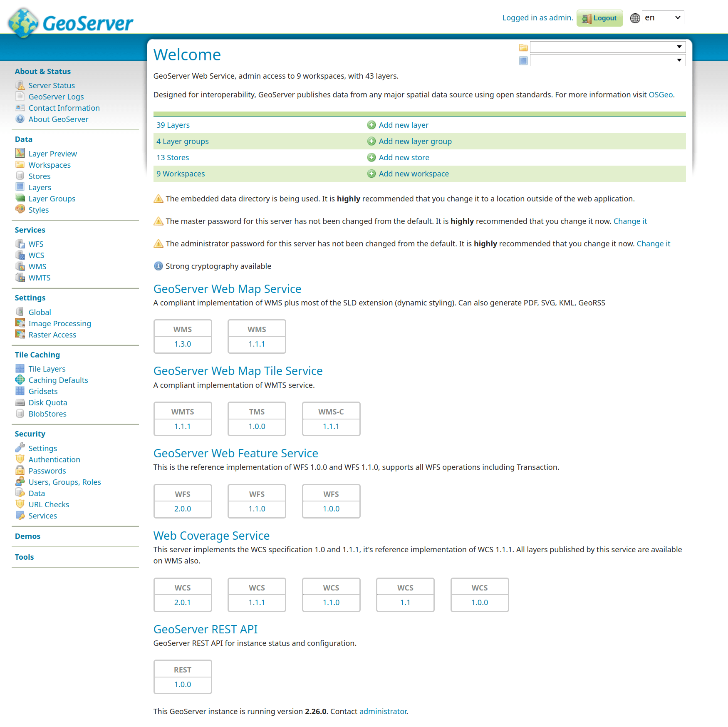Open the 13 Stores link
728x727 pixels.
tap(173, 157)
